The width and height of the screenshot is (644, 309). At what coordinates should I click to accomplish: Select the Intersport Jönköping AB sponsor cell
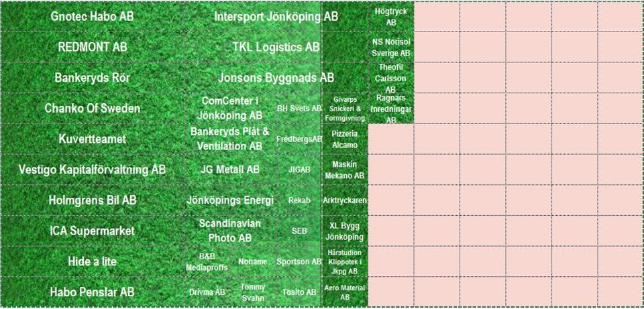click(x=275, y=17)
